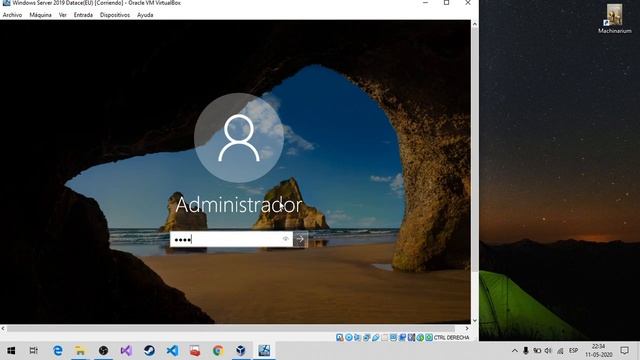Open network settings from the system tray

pyautogui.click(x=560, y=351)
